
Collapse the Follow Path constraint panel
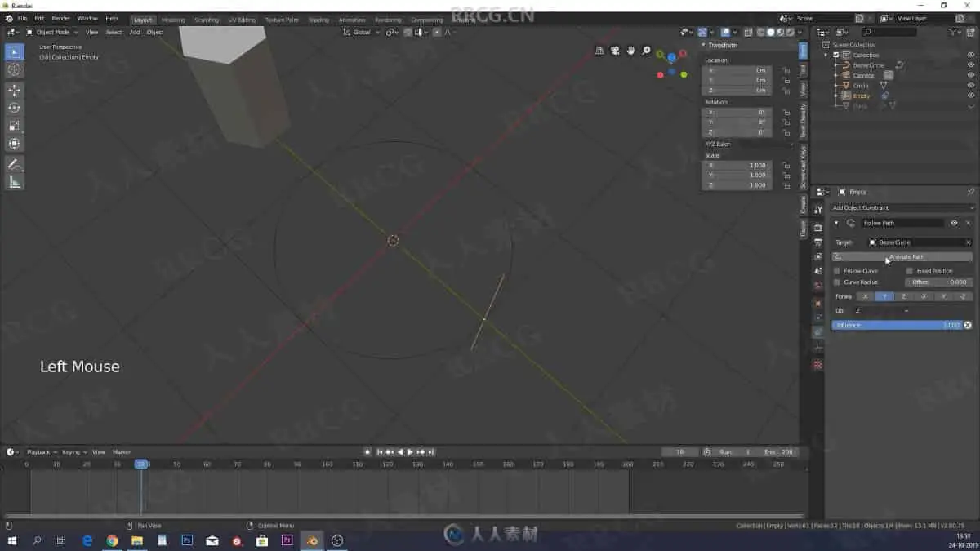(836, 223)
